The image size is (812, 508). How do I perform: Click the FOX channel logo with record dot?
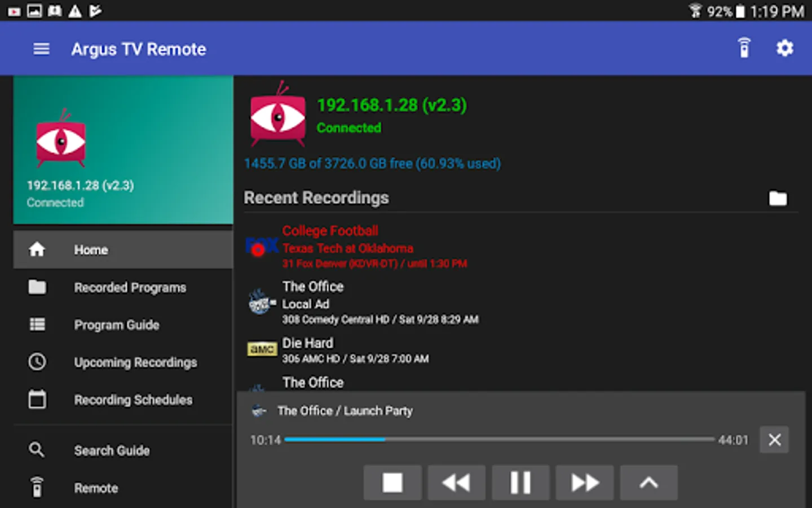point(262,247)
